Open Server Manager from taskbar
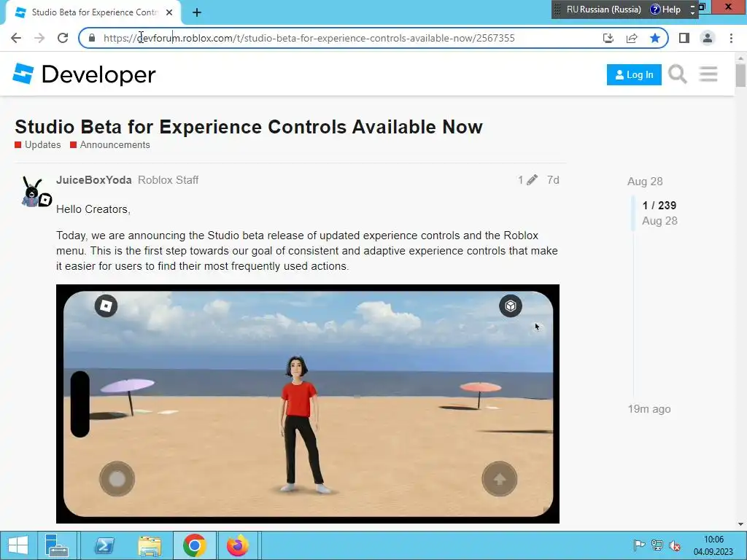This screenshot has width=747, height=560. point(57,545)
